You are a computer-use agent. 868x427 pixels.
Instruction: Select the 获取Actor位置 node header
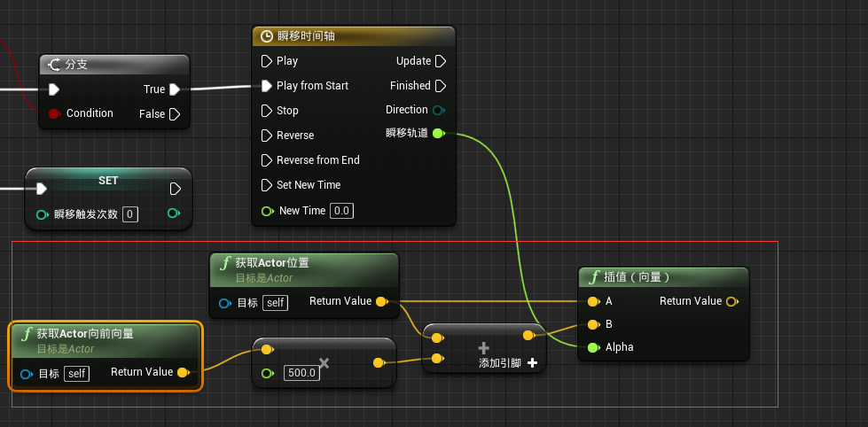coord(304,269)
